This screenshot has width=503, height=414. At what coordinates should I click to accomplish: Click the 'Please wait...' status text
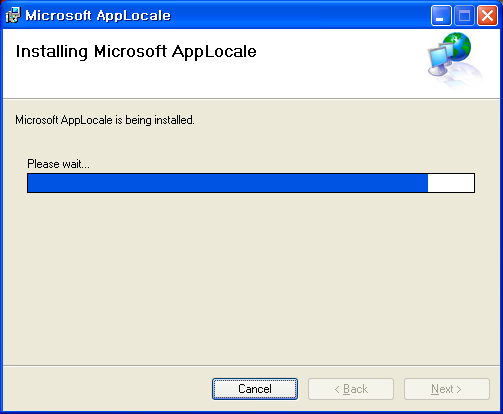(x=58, y=164)
